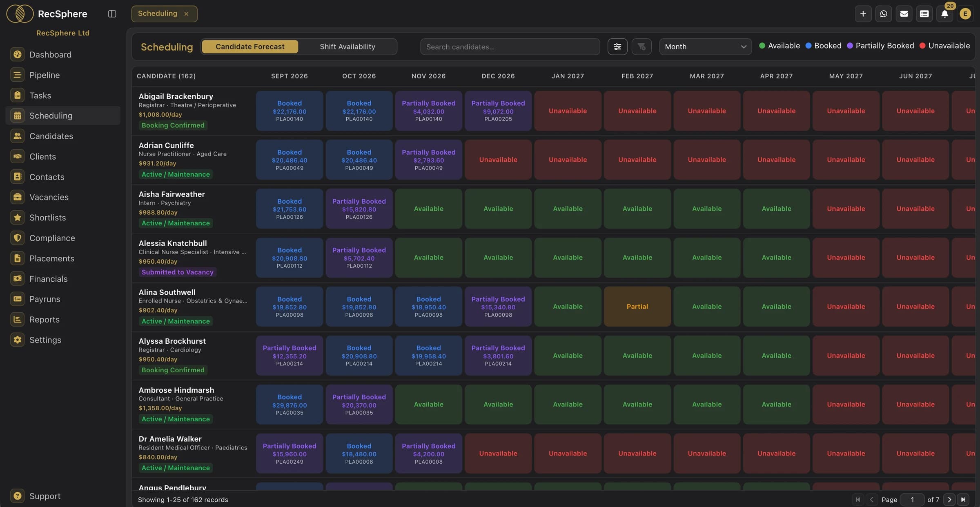Open the WhatsApp messaging icon
The width and height of the screenshot is (980, 507).
click(883, 14)
